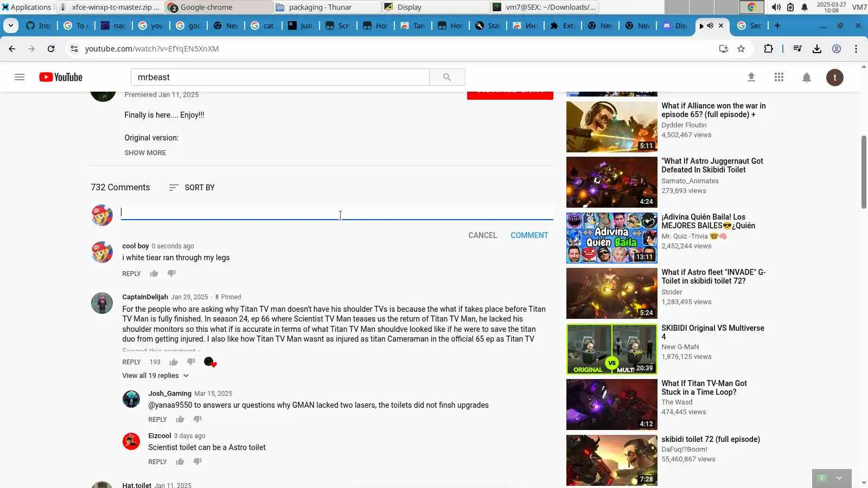The width and height of the screenshot is (868, 488).
Task: Dislike CaptainDelijah's pinned comment
Action: tap(191, 362)
